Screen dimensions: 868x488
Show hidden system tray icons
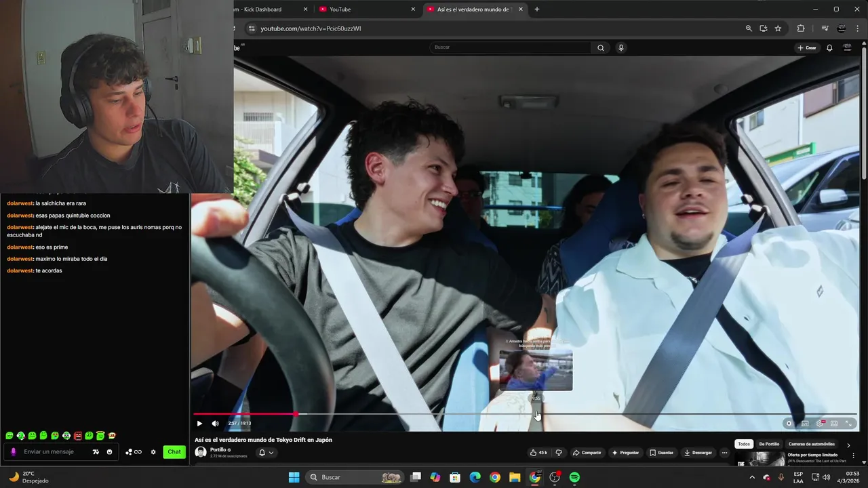pyautogui.click(x=752, y=477)
